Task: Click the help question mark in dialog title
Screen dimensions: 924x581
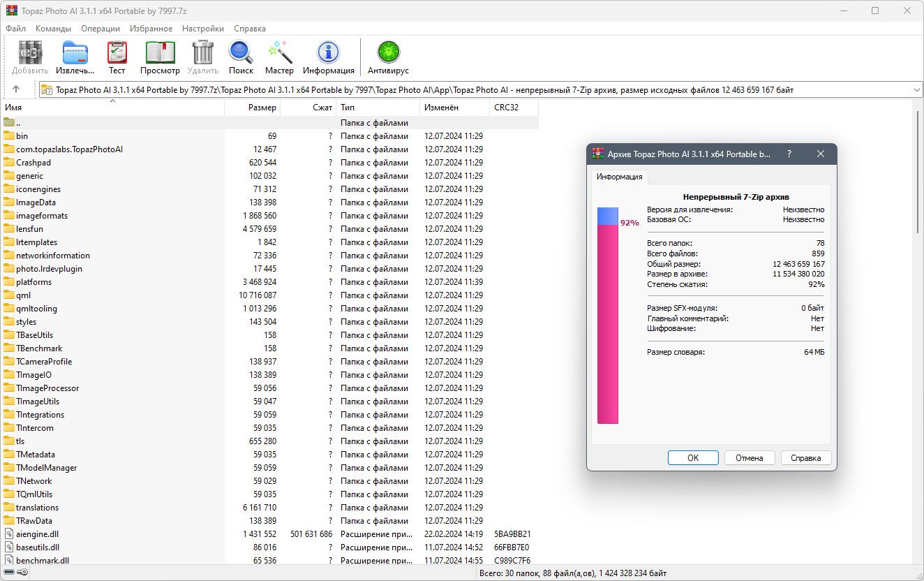Action: [789, 154]
